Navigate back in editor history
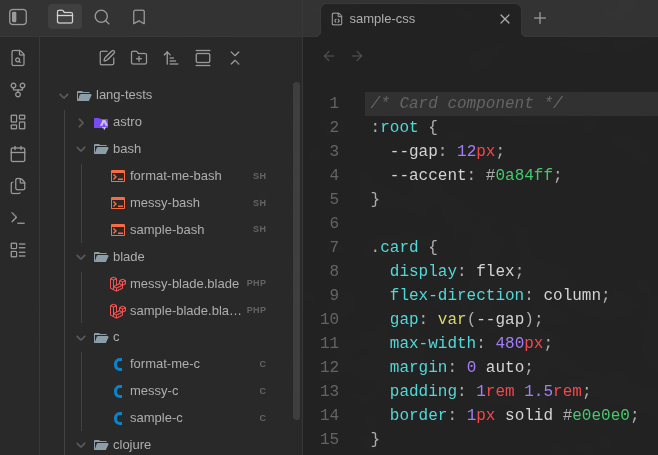The height and width of the screenshot is (455, 658). coord(329,56)
